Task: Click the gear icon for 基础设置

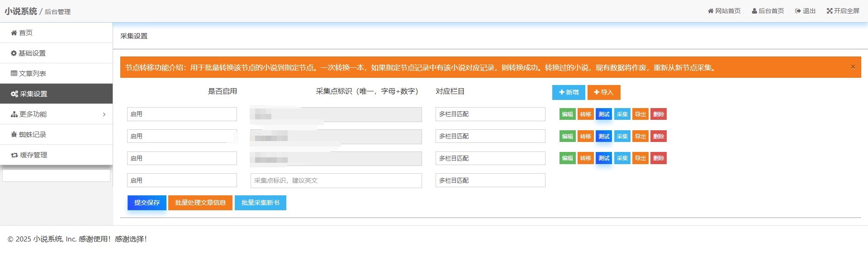Action: click(14, 53)
